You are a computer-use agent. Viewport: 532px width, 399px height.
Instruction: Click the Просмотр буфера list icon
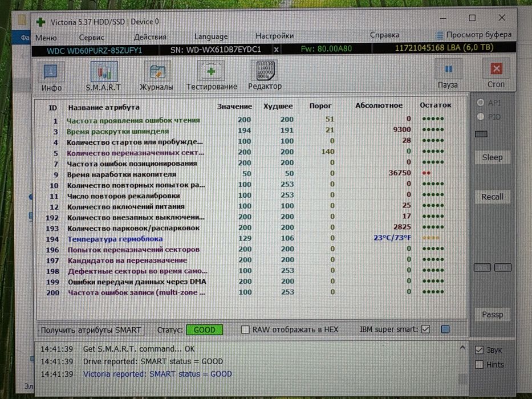point(440,35)
